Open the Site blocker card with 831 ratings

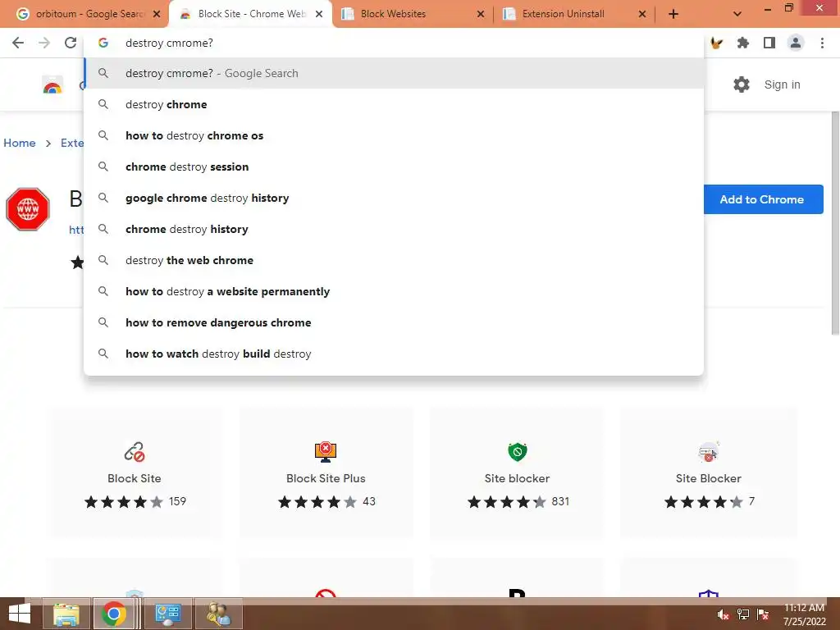click(x=517, y=472)
